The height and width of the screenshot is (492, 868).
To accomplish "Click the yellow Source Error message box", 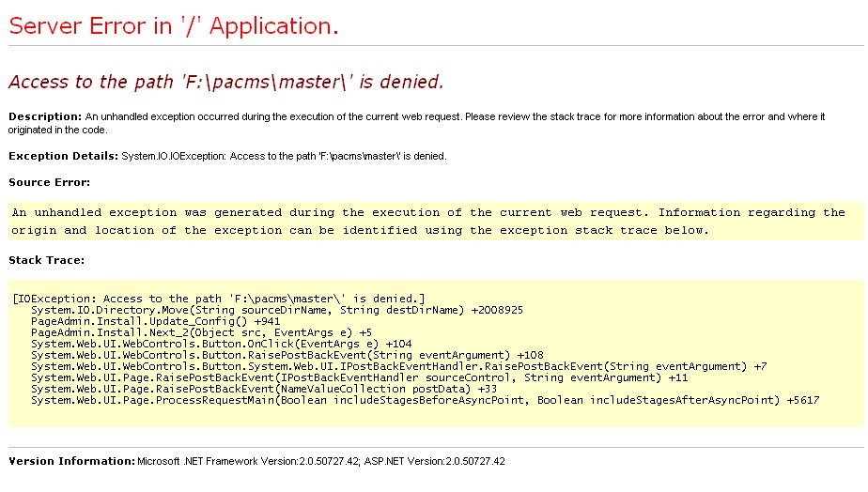I will coord(432,221).
